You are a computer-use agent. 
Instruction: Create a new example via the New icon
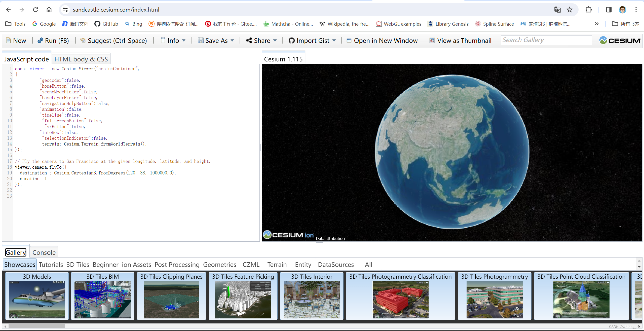(x=16, y=40)
